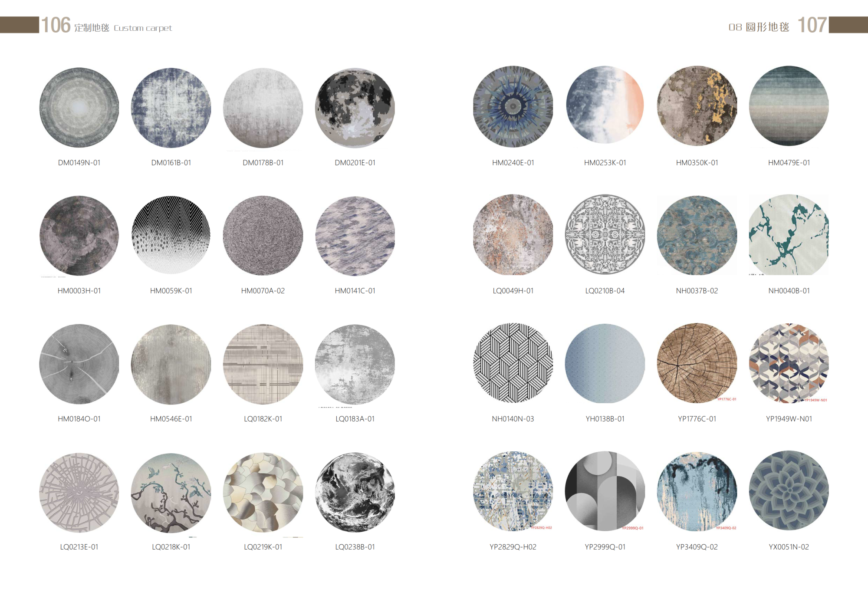
Task: Click the moon-patterned DM0201E-01 carpet
Action: point(355,107)
